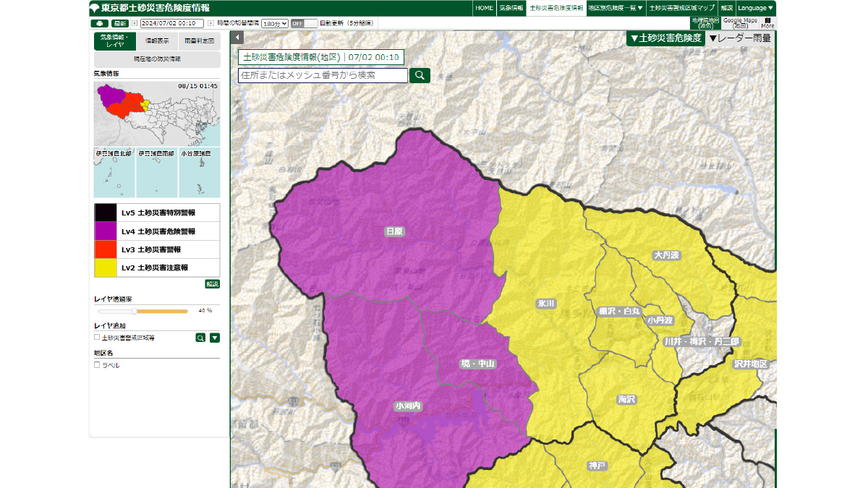Step forward to the next time

210,23
